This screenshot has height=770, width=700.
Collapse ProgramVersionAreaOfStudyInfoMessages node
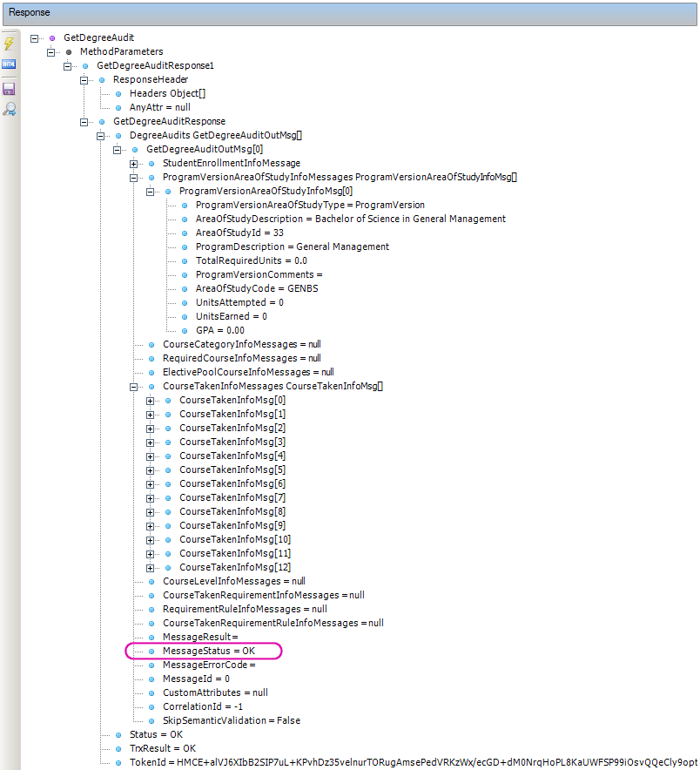pos(133,178)
